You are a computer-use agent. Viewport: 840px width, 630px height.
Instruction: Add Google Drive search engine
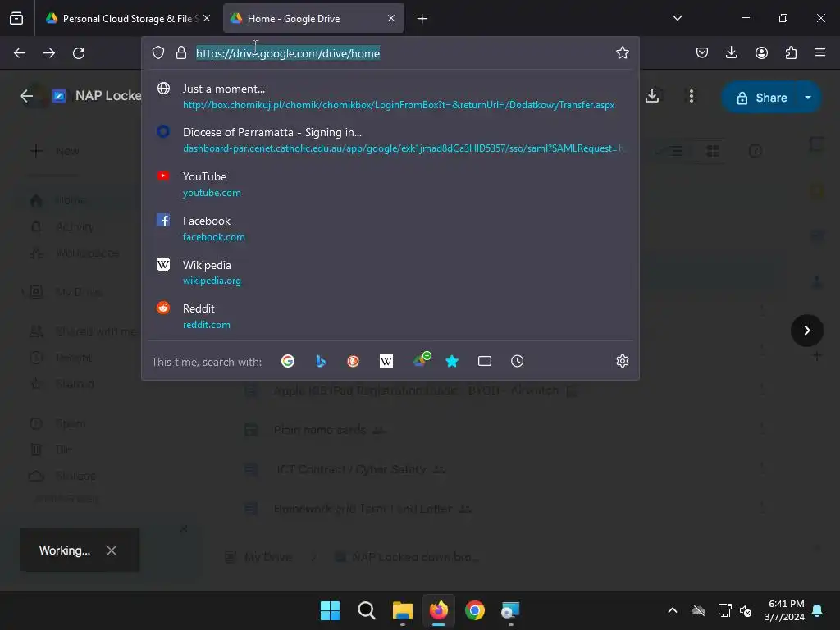tap(422, 360)
